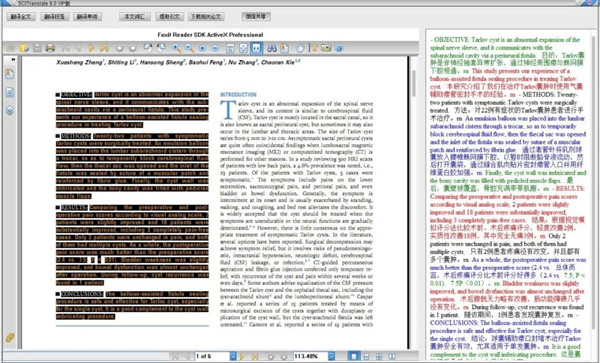Click 'OBJECTIVE: Tarlov cyst' in the translation panel

coord(464,40)
